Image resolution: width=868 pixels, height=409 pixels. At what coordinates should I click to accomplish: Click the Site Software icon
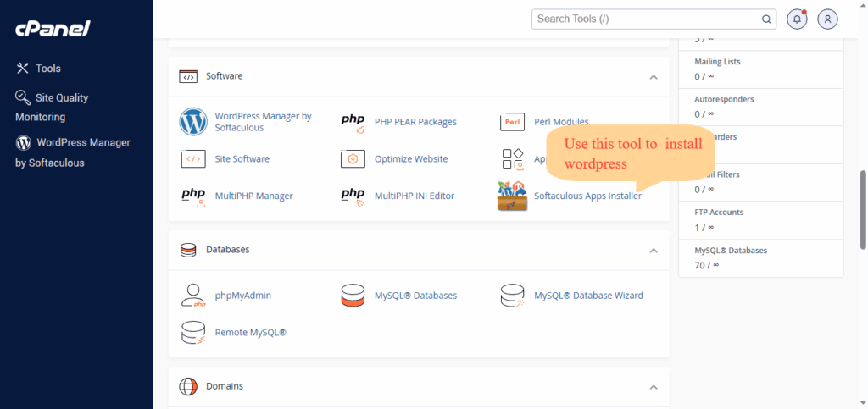[193, 158]
